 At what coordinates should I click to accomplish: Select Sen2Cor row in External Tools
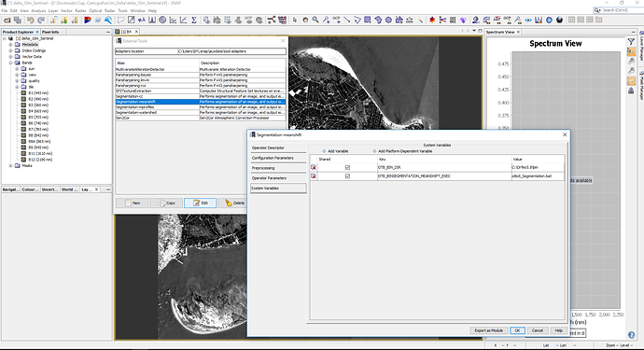pos(201,118)
